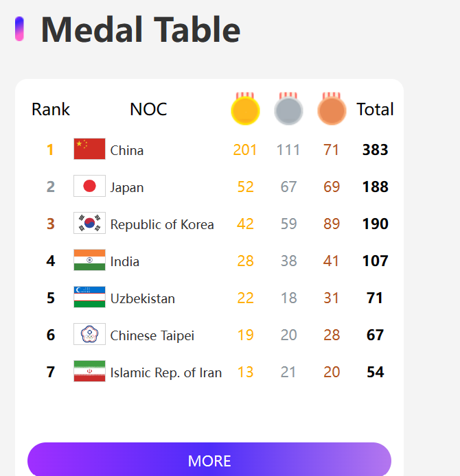
Task: Open the Japan country link
Action: point(127,187)
